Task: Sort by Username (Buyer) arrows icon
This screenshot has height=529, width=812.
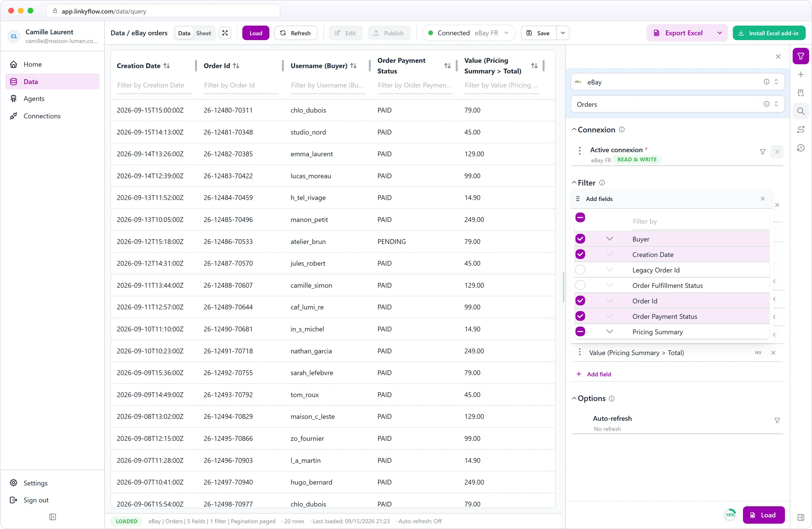Action: [x=353, y=65]
